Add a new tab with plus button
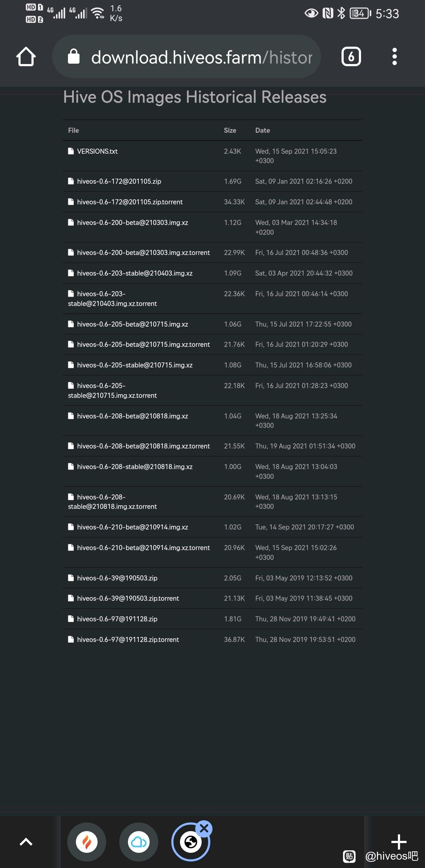 (x=399, y=842)
